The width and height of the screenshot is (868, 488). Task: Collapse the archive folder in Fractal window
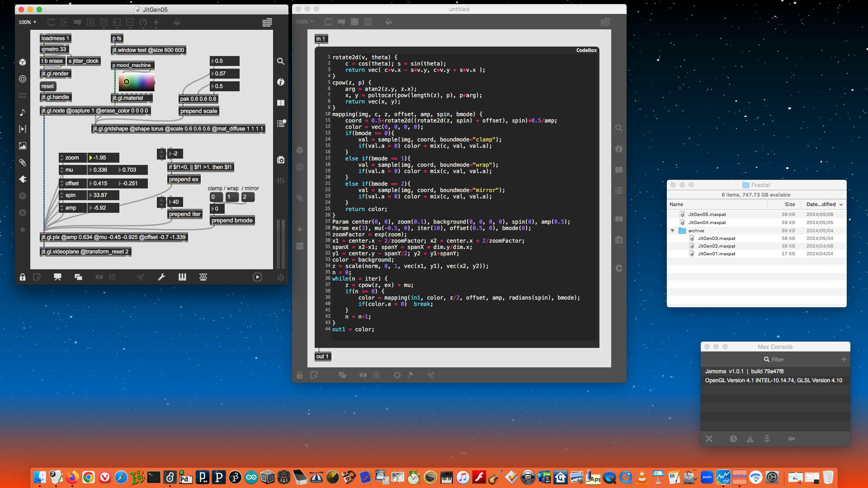(x=672, y=230)
